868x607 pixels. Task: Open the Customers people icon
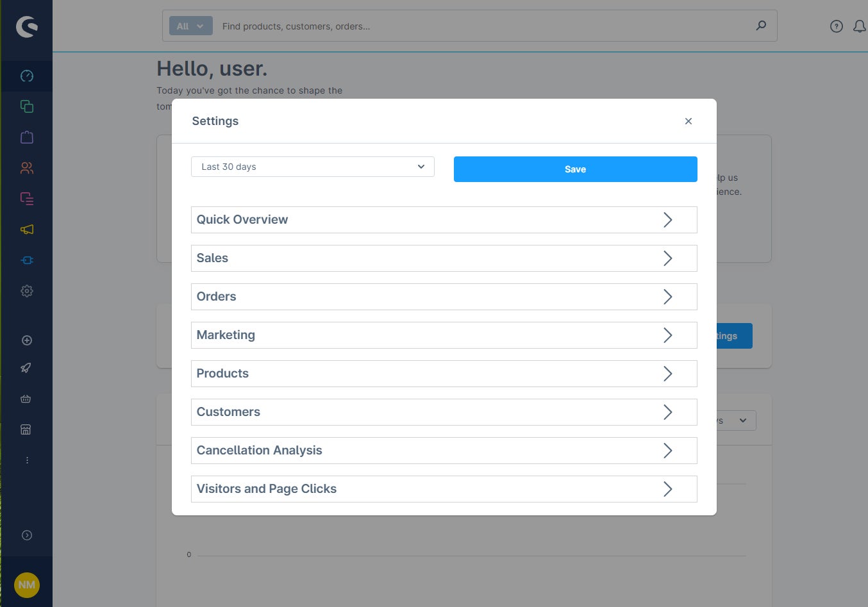27,168
